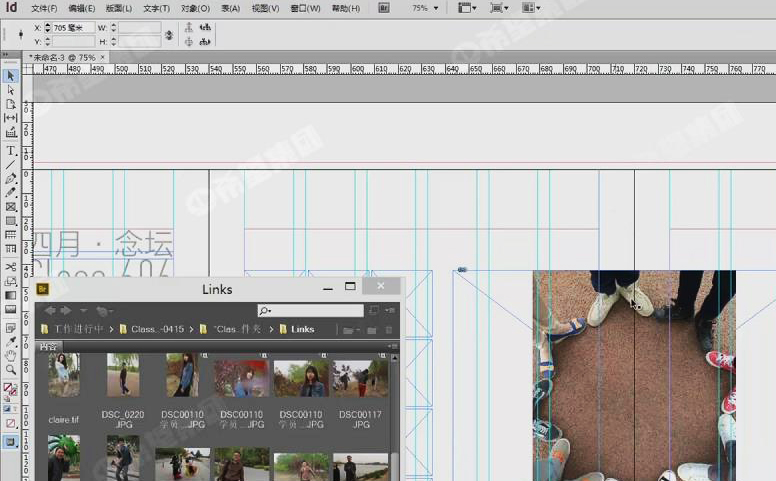
Task: Select the Rectangle Frame tool
Action: pos(11,207)
